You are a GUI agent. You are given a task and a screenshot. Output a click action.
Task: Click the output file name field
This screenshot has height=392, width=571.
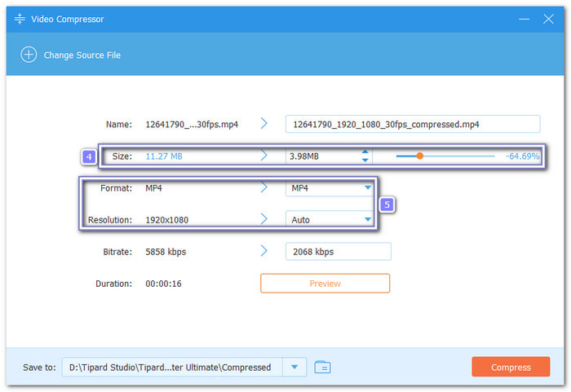tap(412, 124)
